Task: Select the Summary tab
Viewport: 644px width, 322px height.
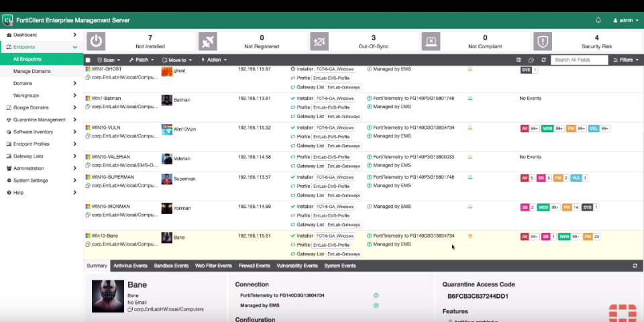Action: [x=97, y=266]
